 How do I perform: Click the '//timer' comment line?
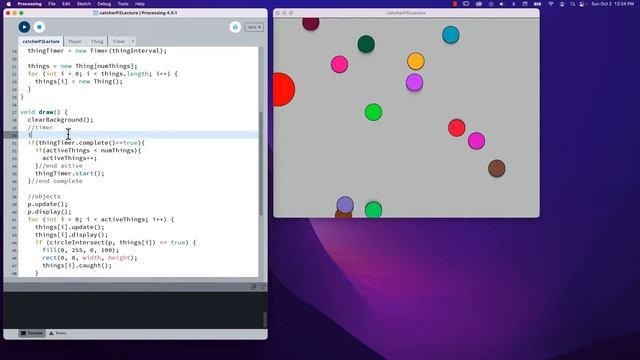coord(40,127)
